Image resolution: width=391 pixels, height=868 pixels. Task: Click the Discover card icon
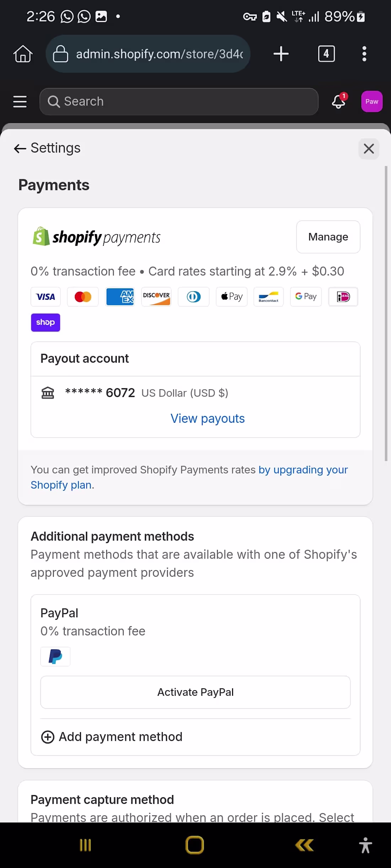tap(156, 297)
